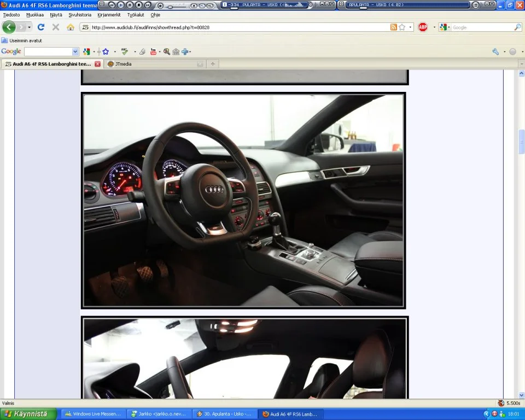Screen dimensions: 525x420
Task: Click the Adblock Plus ABP icon
Action: point(423,27)
